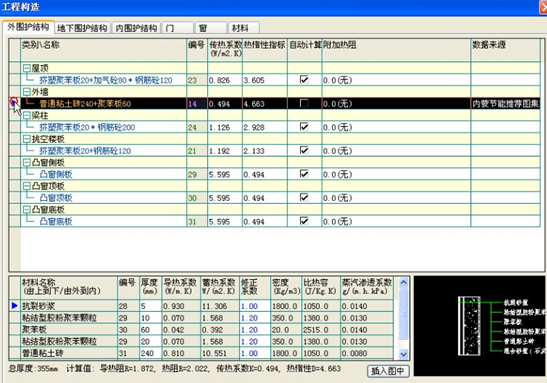Edit thickness field of 抗裂砂浆

pos(151,306)
